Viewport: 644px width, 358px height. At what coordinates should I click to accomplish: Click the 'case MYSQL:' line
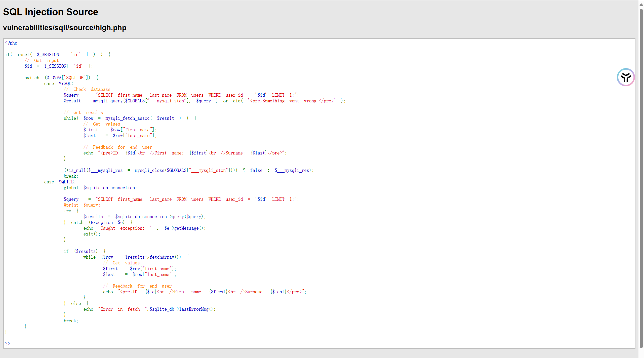[x=59, y=84]
